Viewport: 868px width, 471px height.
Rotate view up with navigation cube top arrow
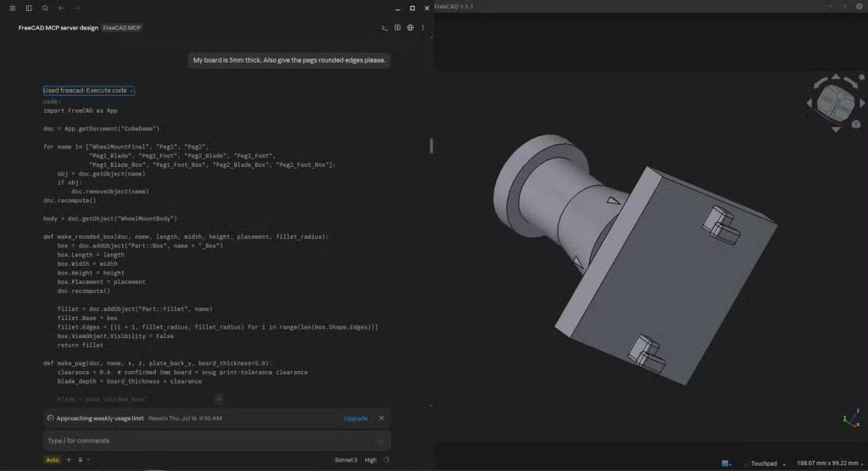pos(836,77)
